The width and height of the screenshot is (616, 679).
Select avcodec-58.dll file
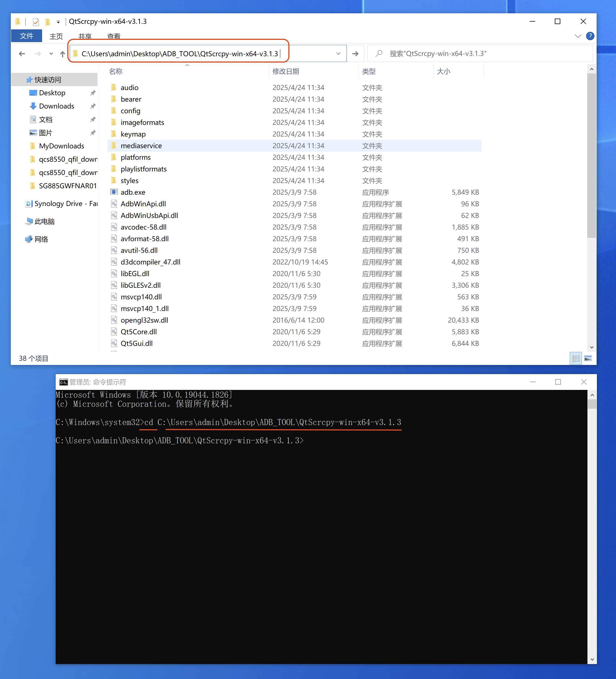click(143, 227)
